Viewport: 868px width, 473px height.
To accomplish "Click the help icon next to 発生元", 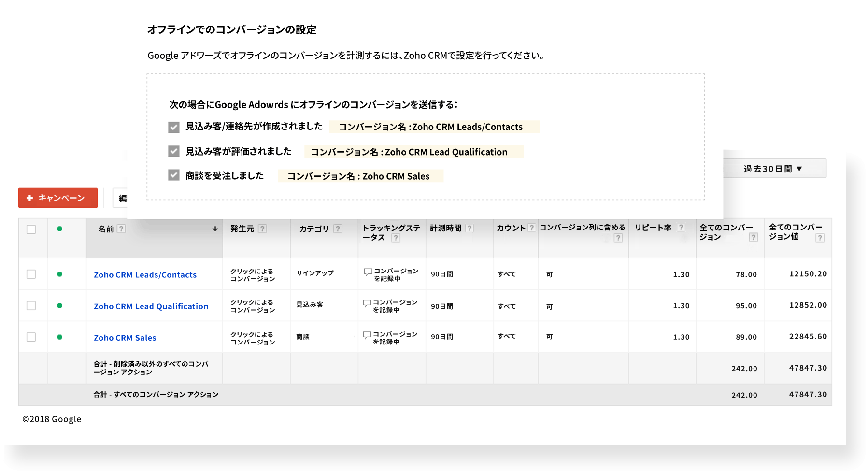I will point(262,229).
